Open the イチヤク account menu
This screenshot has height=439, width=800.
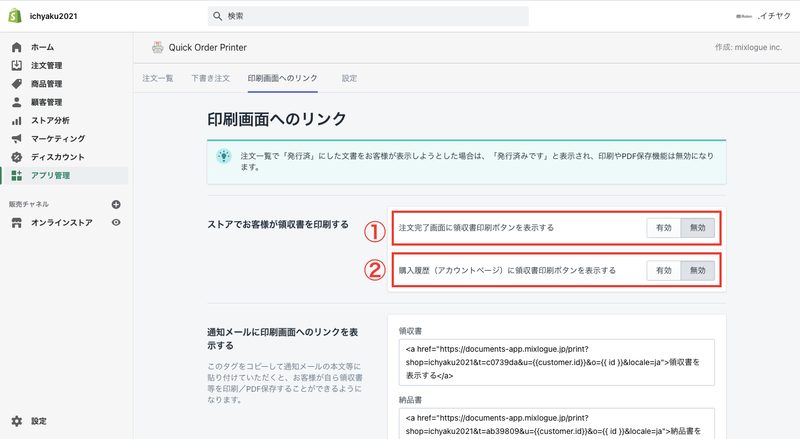(x=763, y=16)
